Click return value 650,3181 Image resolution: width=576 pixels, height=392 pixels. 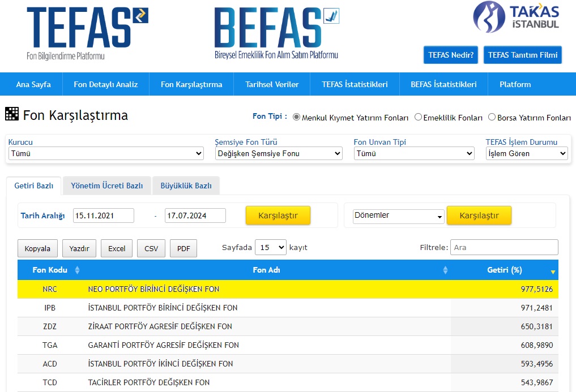[537, 327]
